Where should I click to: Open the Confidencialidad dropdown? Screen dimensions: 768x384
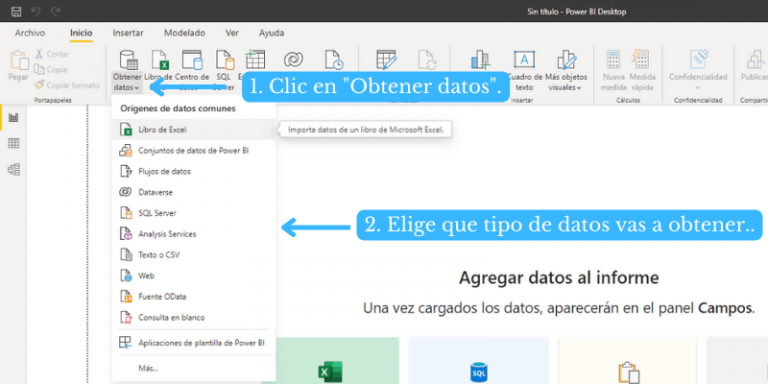tap(698, 70)
